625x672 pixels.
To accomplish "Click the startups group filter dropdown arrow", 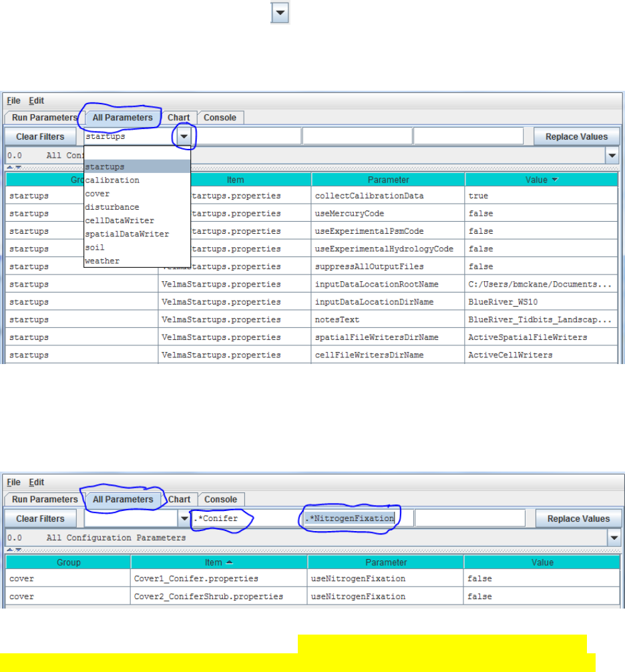I will [184, 136].
